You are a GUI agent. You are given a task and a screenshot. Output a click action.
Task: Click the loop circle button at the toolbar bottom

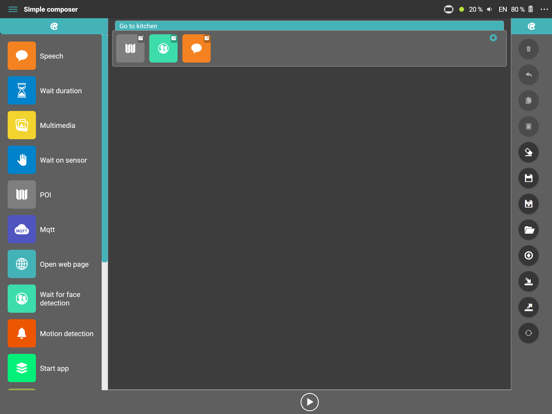click(x=528, y=333)
